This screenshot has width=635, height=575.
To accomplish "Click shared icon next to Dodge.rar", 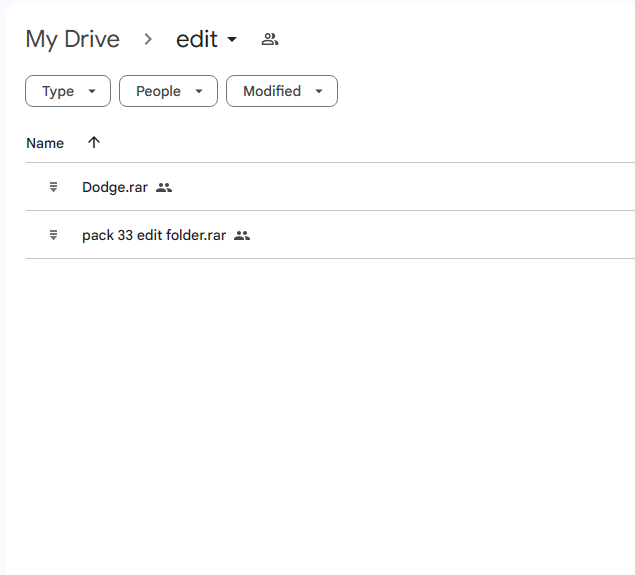I will point(164,187).
